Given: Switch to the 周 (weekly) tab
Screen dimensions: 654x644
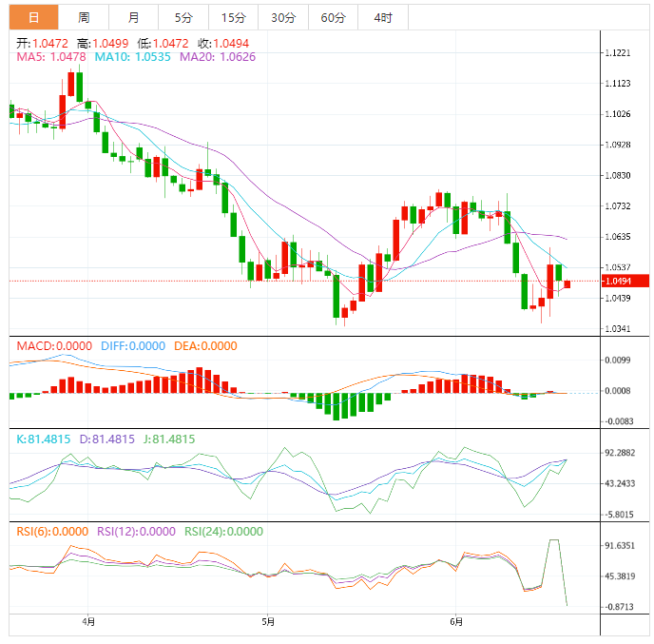Looking at the screenshot, I should (84, 17).
